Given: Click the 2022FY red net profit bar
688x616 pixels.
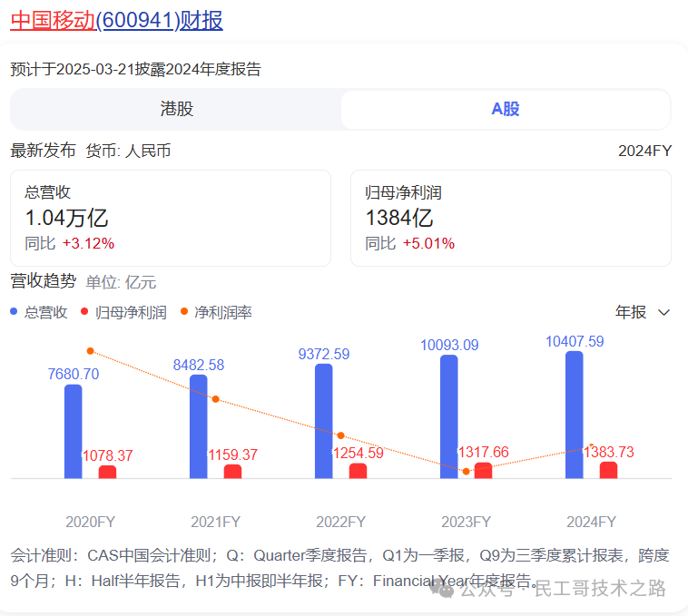Looking at the screenshot, I should pos(358,471).
